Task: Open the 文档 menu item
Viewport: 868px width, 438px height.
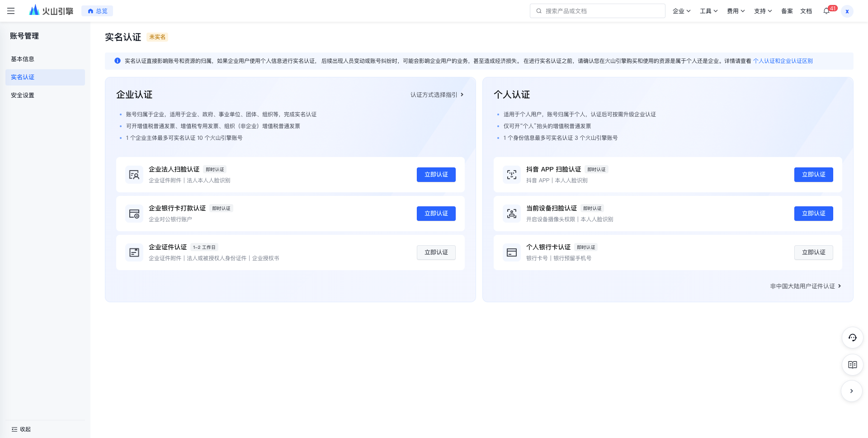Action: [x=806, y=11]
